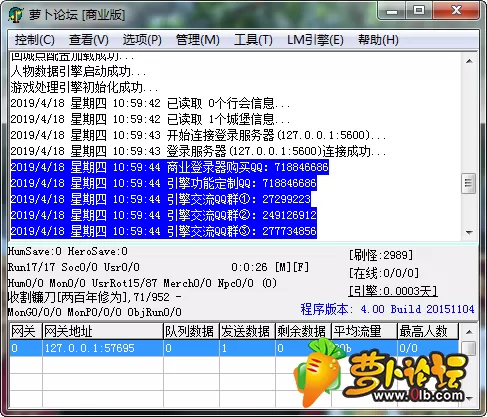Open the 帮助(H) menu
The image size is (487, 417).
click(378, 40)
